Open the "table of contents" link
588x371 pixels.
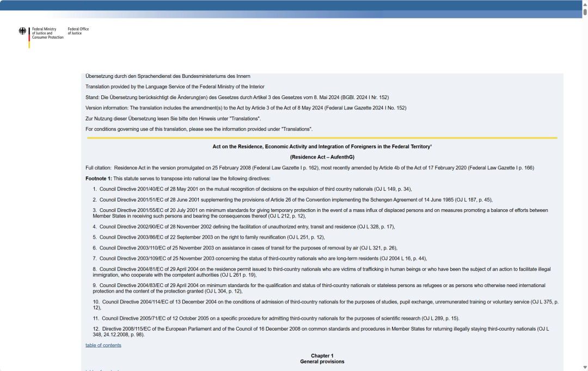(x=103, y=345)
